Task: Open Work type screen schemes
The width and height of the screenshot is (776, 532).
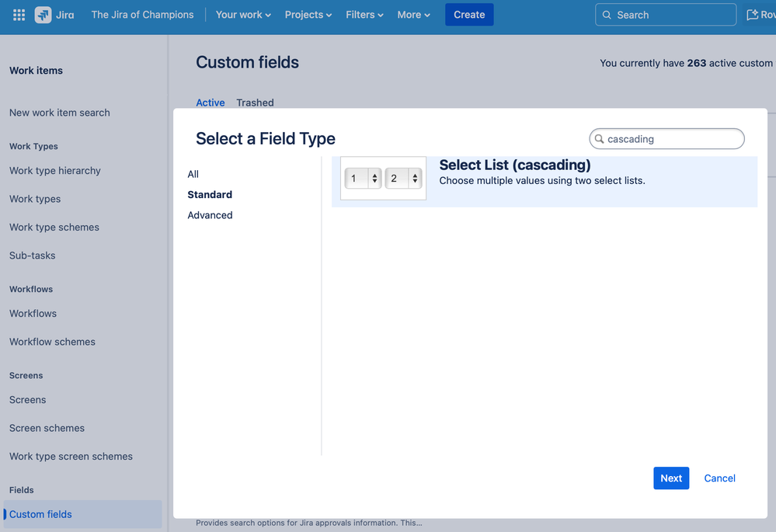Action: click(x=71, y=457)
